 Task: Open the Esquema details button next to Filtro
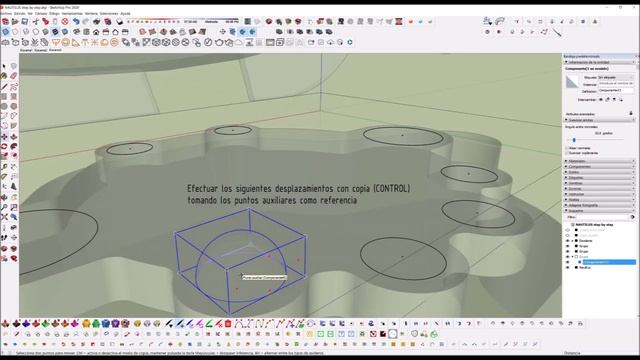click(x=633, y=217)
